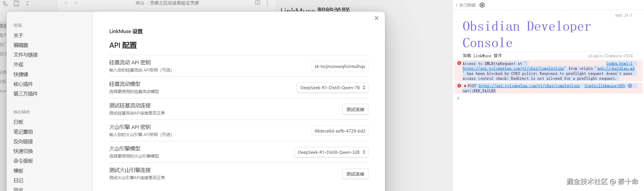644x191 pixels.
Task: Click the auto-reveal current file icon
Action: tap(16, 3)
